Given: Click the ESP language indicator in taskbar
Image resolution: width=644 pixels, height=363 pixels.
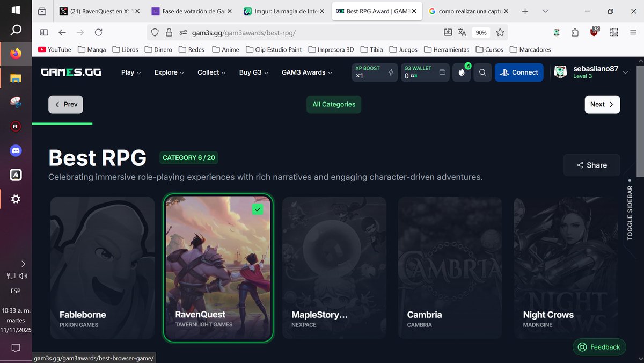Looking at the screenshot, I should coord(16,291).
